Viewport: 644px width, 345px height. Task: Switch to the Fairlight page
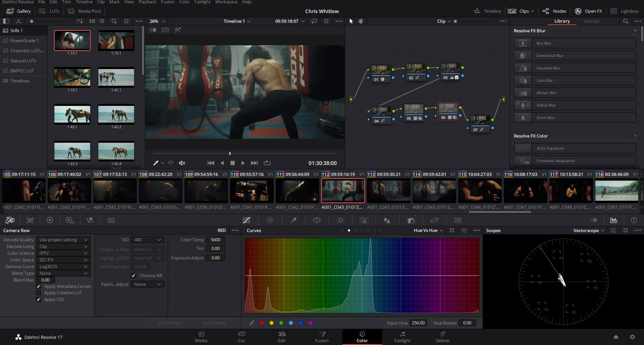402,337
